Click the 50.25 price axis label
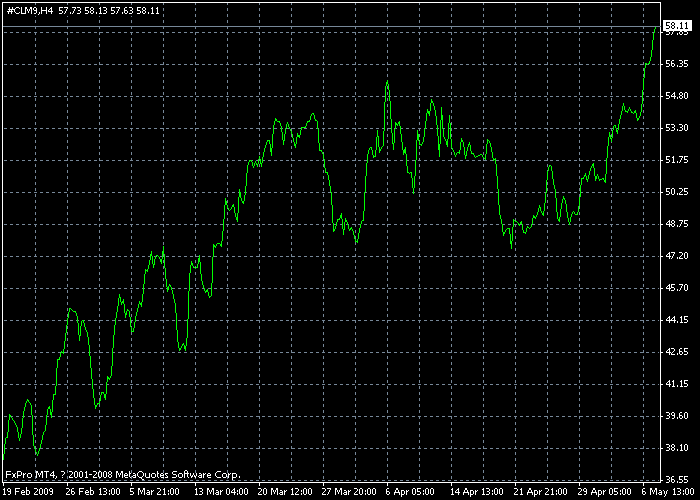 [677, 192]
